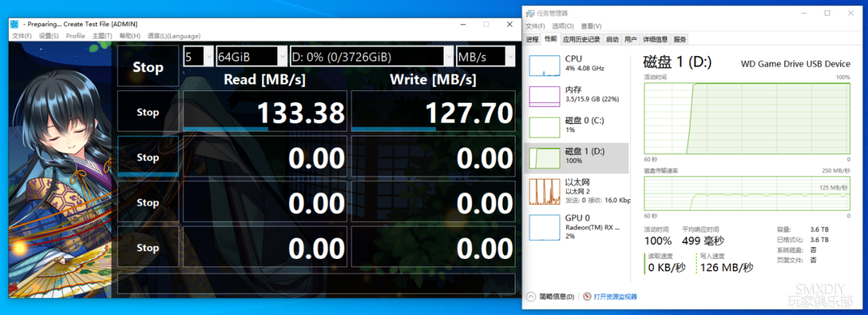Screen dimensions: 868x315
Task: Click the large top Stop button
Action: pyautogui.click(x=148, y=66)
